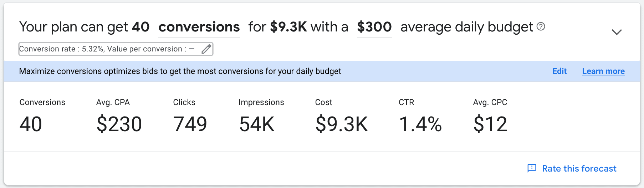
Task: Select the Cost metric showing $9.3K
Action: tap(342, 116)
